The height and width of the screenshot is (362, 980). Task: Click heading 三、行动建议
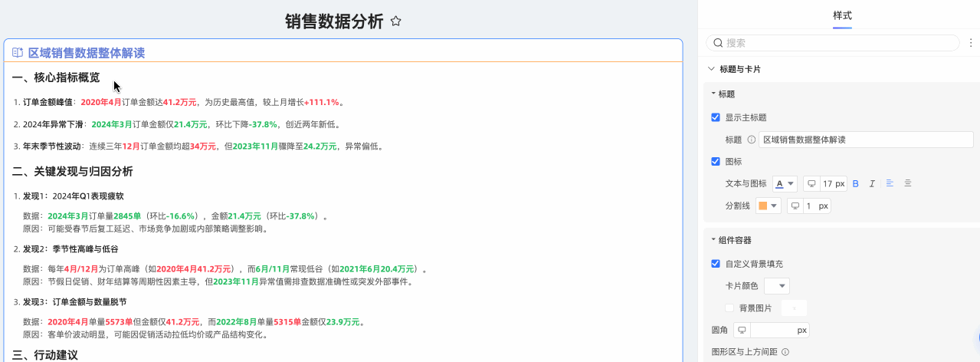pyautogui.click(x=45, y=355)
